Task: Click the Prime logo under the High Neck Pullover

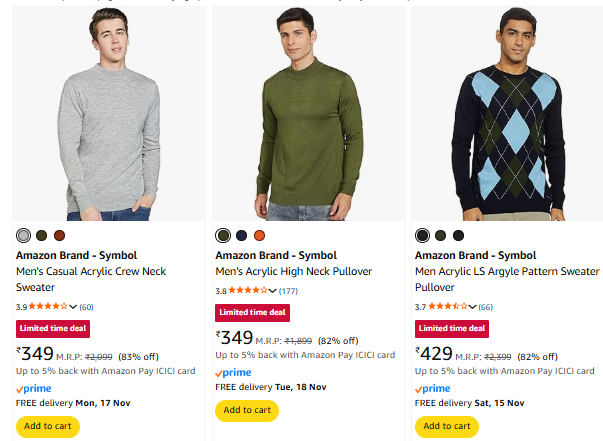Action: 234,373
